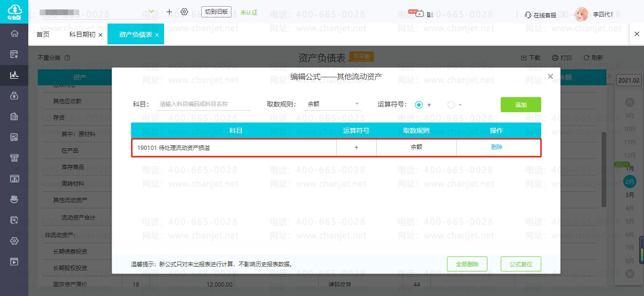This screenshot has height=296, width=644.
Task: Close all tabs with far-right X
Action: click(636, 34)
